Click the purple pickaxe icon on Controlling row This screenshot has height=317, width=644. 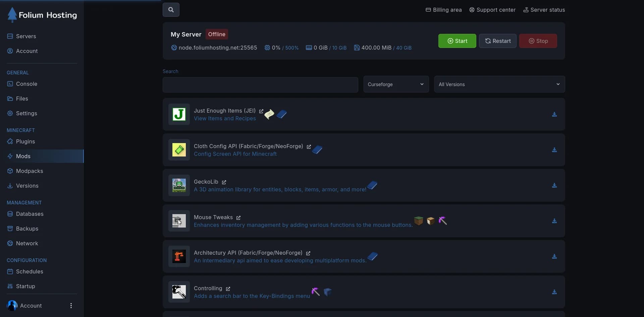coord(315,292)
